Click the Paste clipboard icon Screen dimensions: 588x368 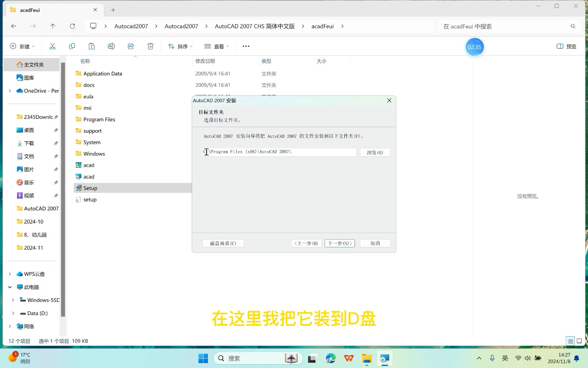point(92,46)
